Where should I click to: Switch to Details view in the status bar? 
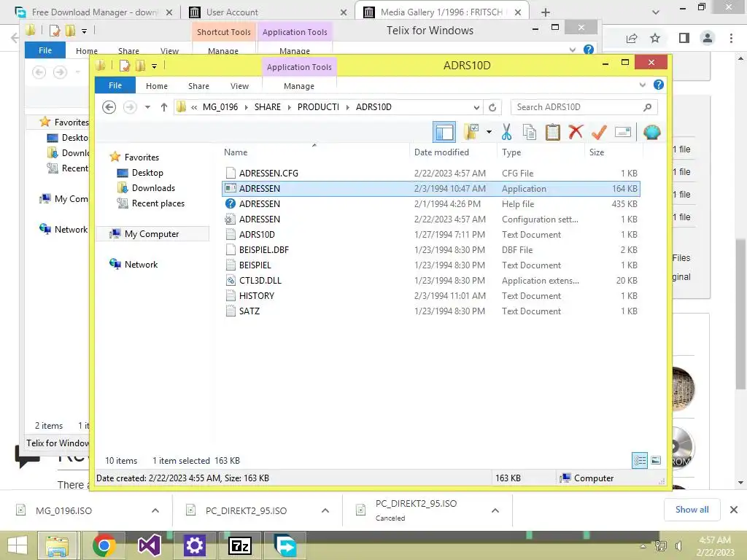click(x=639, y=460)
